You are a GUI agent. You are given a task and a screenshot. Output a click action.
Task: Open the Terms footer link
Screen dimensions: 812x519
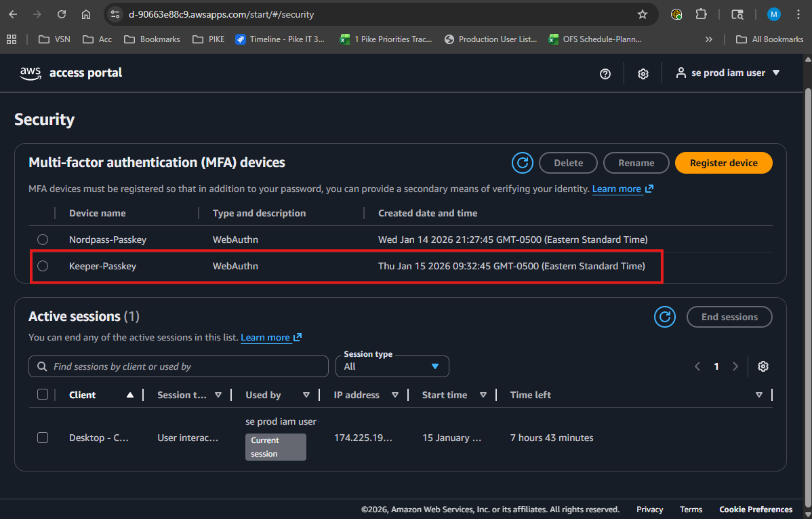click(x=691, y=509)
